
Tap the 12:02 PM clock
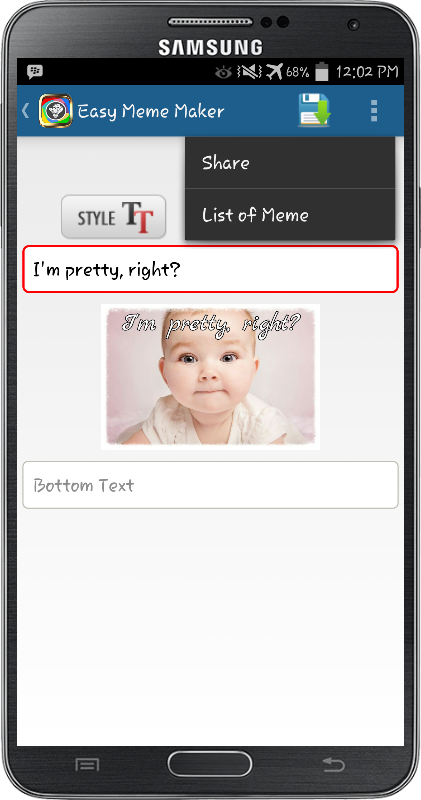click(x=367, y=72)
